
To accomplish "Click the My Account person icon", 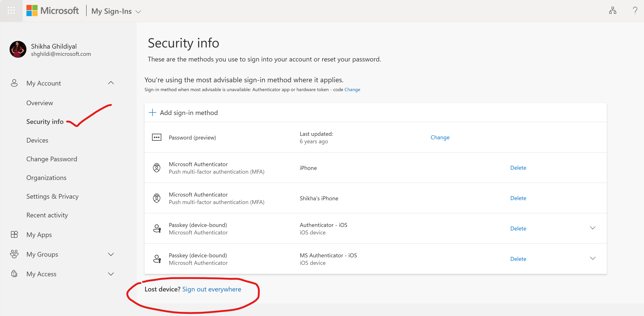I will click(x=14, y=83).
